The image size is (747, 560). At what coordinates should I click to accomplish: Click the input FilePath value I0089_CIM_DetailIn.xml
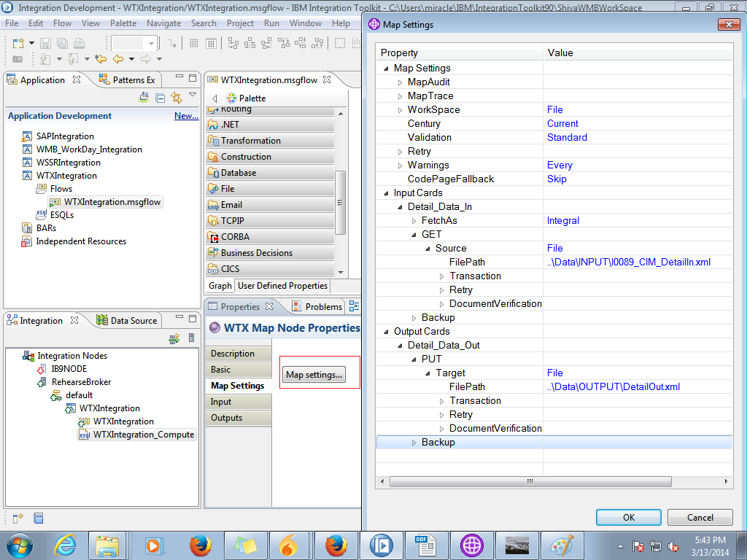628,262
